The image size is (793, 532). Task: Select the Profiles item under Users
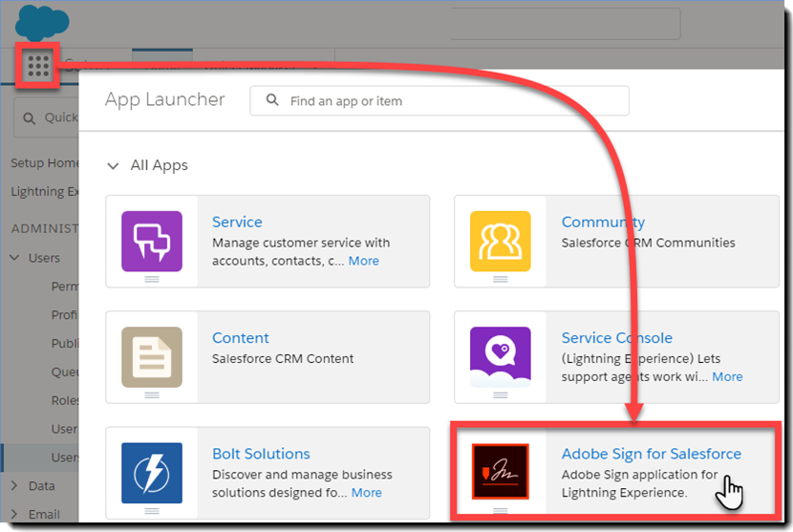point(65,315)
